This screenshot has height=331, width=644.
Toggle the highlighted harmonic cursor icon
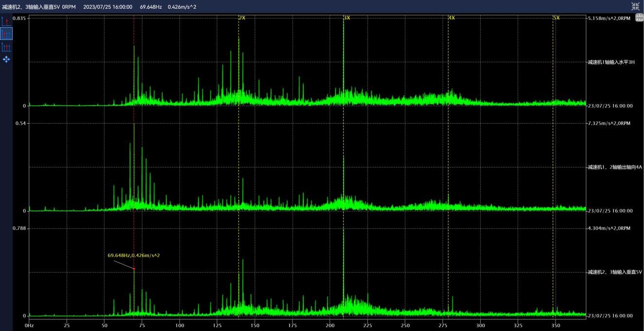[x=6, y=34]
